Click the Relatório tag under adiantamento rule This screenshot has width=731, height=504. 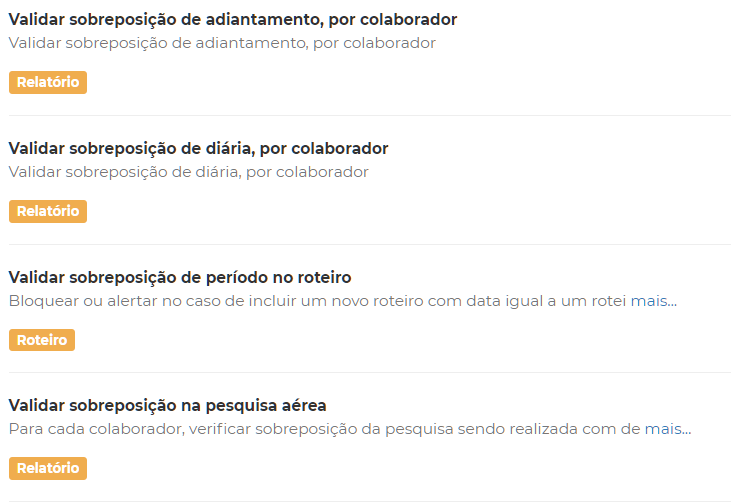point(48,83)
